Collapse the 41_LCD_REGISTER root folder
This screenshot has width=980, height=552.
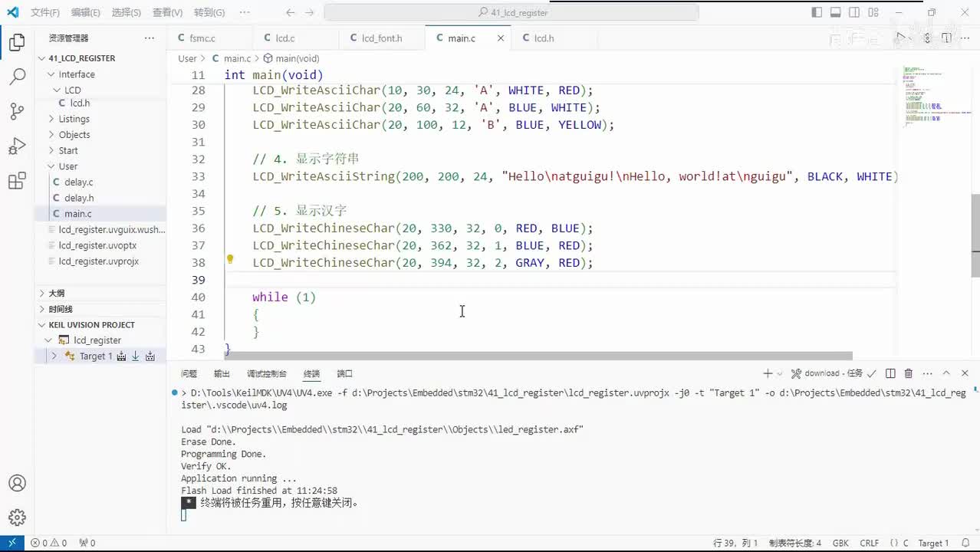tap(43, 58)
